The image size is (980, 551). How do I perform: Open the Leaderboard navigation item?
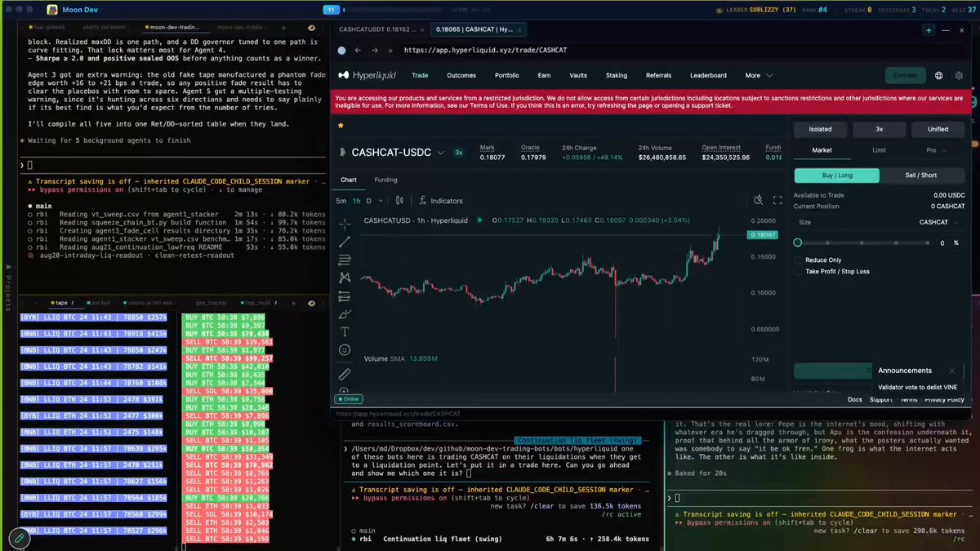point(708,75)
